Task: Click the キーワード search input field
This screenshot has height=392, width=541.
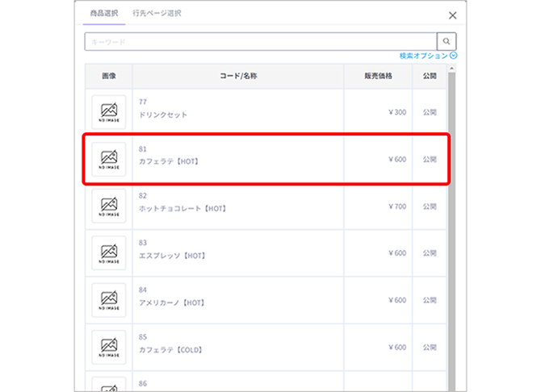Action: click(260, 42)
